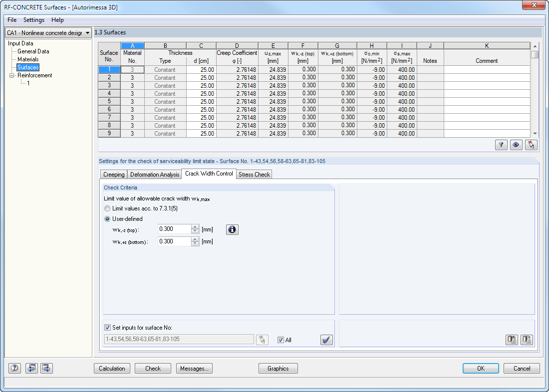Viewport: 549px width, 392px height.
Task: Select Materials in navigation tree
Action: pyautogui.click(x=28, y=59)
